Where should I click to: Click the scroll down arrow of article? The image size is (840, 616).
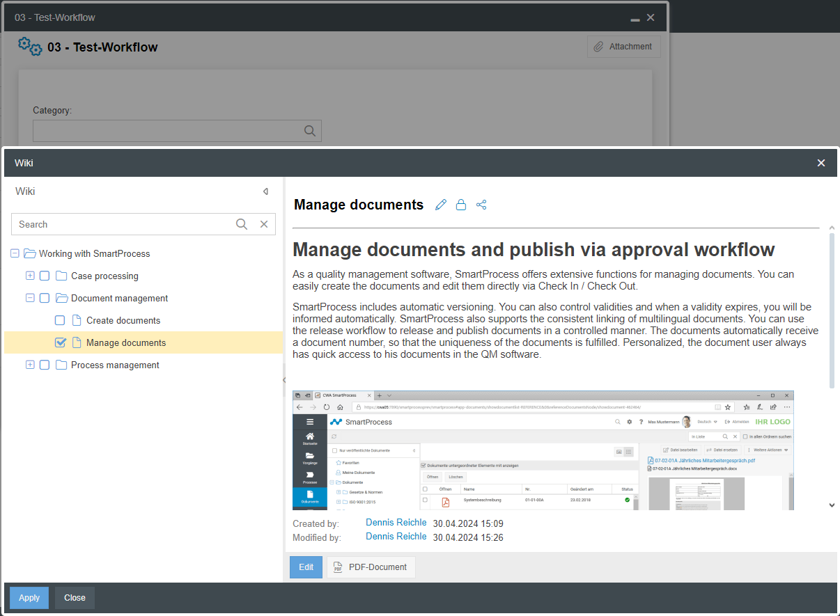[x=832, y=505]
